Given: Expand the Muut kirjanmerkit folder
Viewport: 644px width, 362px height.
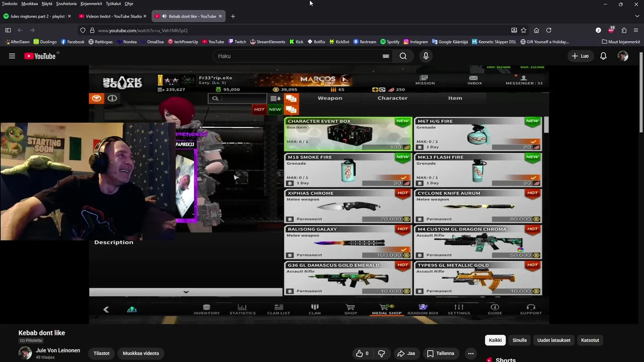Looking at the screenshot, I should pyautogui.click(x=621, y=42).
